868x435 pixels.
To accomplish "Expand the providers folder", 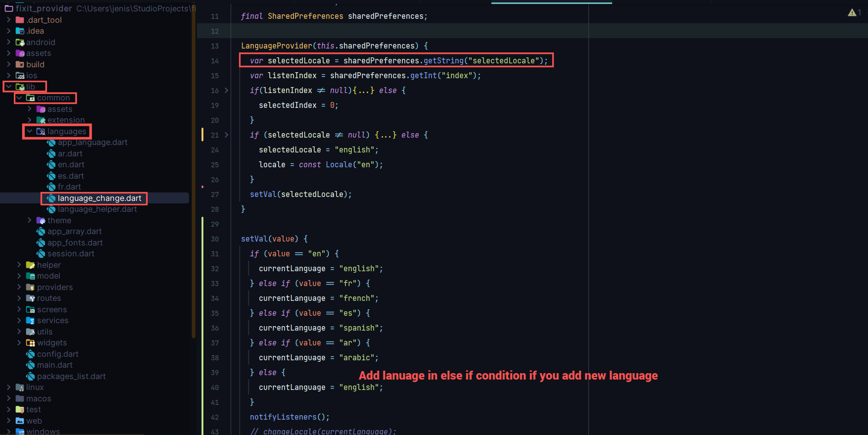I will (x=19, y=288).
